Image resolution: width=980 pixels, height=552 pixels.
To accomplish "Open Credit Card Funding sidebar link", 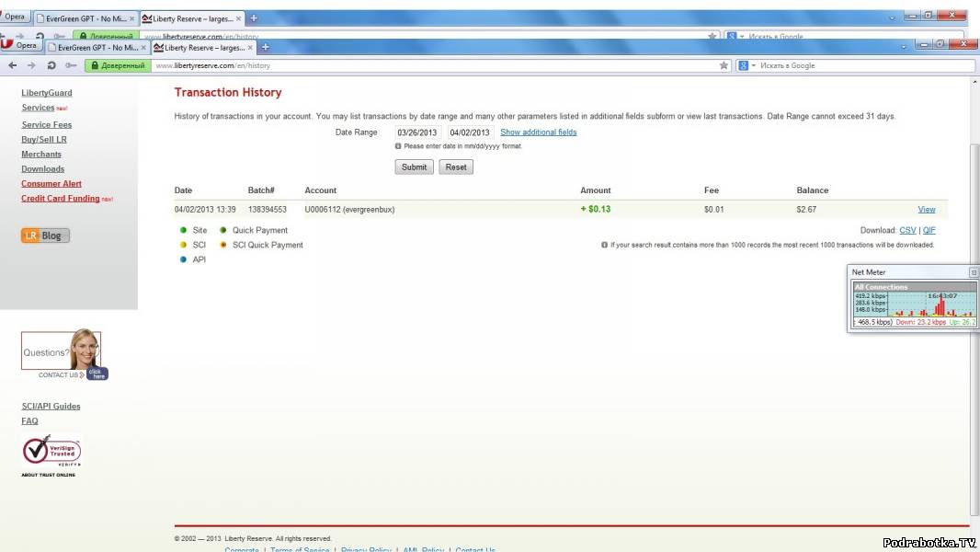I will click(61, 199).
